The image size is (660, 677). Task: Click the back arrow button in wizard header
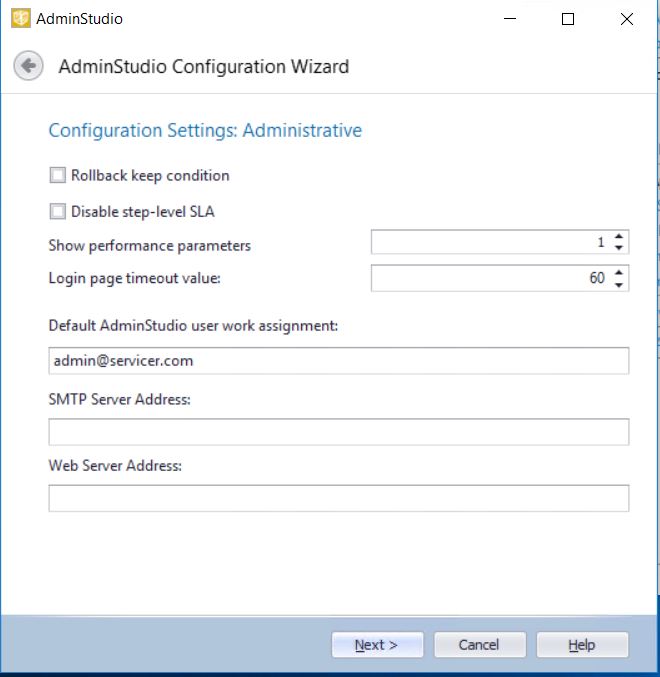[x=28, y=66]
